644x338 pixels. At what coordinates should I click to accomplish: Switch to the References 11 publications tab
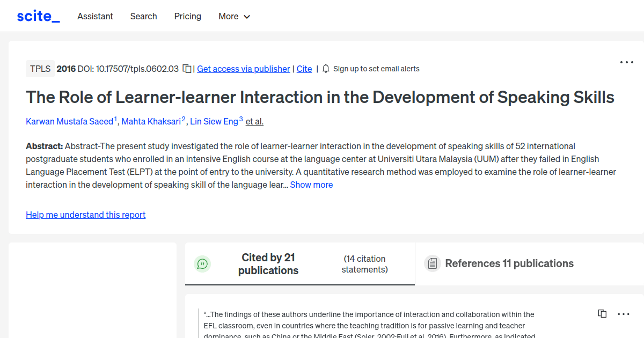tap(509, 263)
